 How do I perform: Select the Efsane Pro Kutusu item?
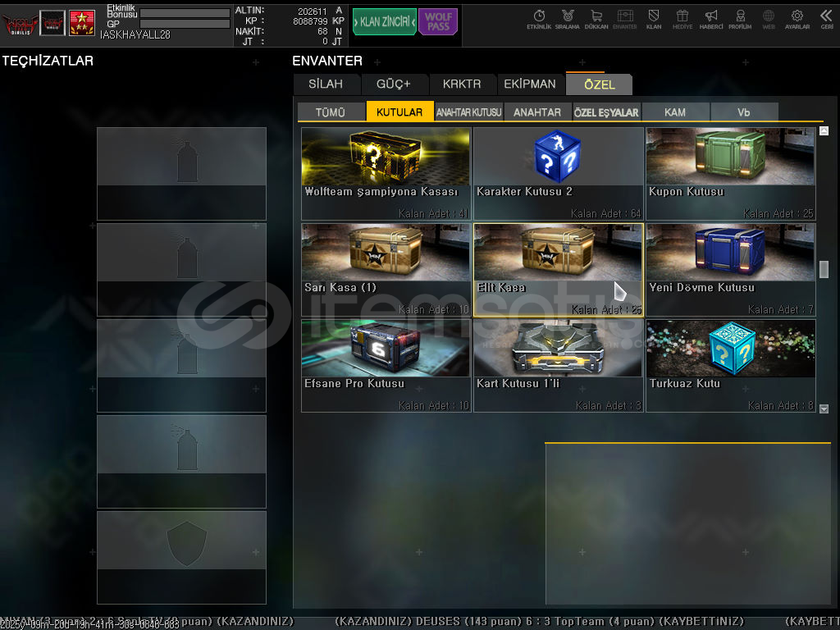[386, 366]
